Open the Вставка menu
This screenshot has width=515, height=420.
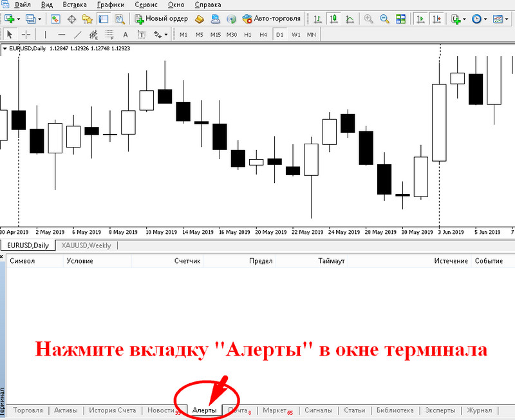(x=75, y=5)
